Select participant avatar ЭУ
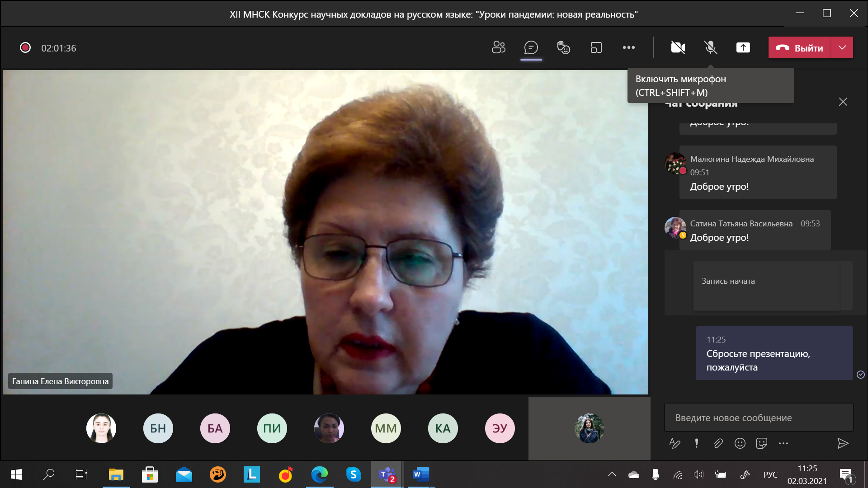The height and width of the screenshot is (488, 868). coord(500,428)
